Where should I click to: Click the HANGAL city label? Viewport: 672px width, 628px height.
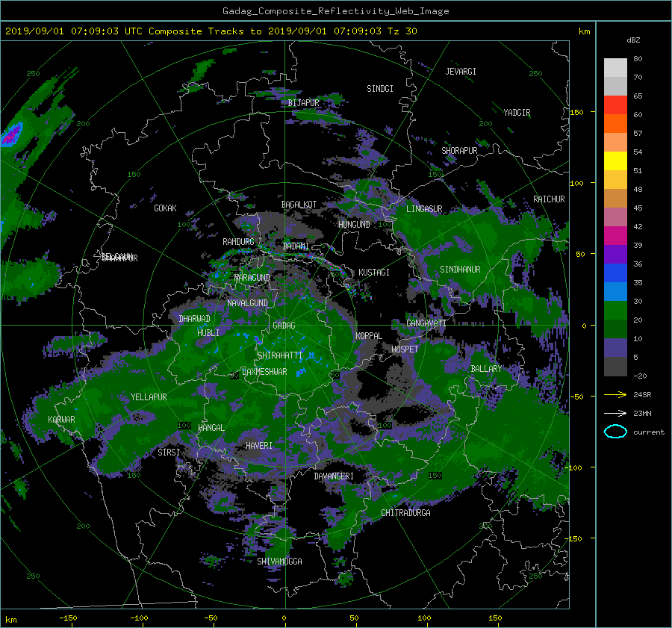click(x=211, y=428)
